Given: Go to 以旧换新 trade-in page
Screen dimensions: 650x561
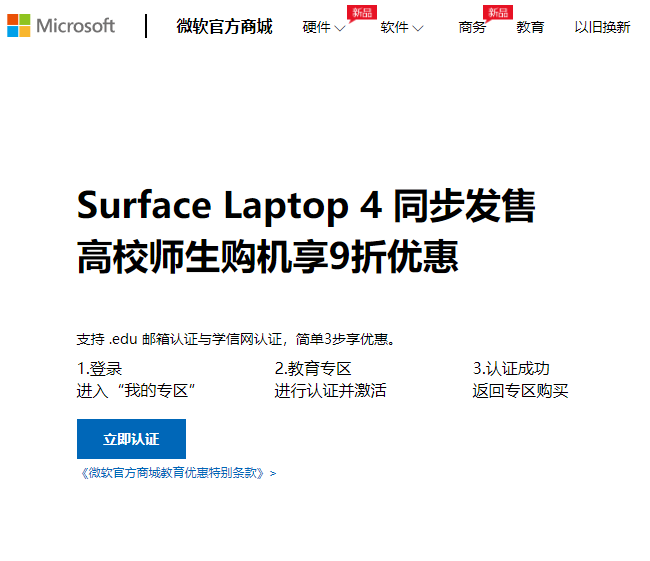Looking at the screenshot, I should pyautogui.click(x=602, y=27).
